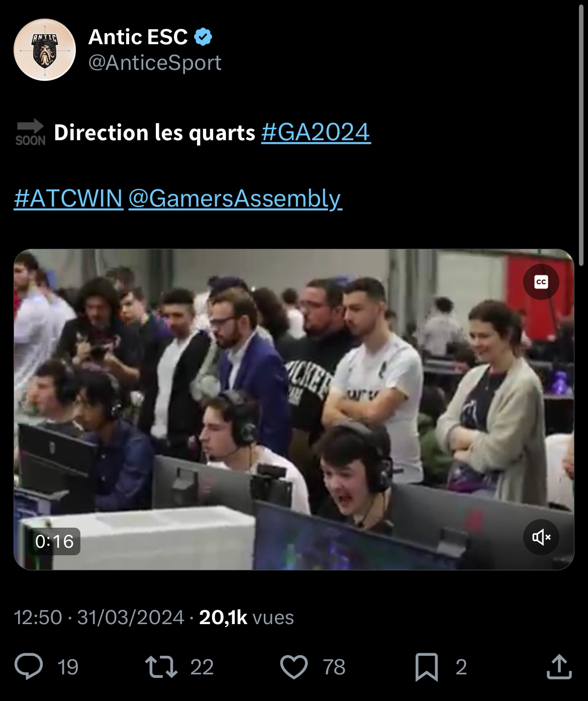
Task: Click the SOON arrow emoji in the tweet
Action: [x=30, y=133]
